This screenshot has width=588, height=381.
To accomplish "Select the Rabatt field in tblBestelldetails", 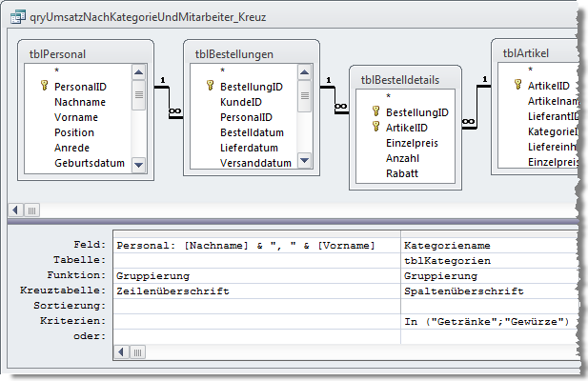I will click(404, 173).
